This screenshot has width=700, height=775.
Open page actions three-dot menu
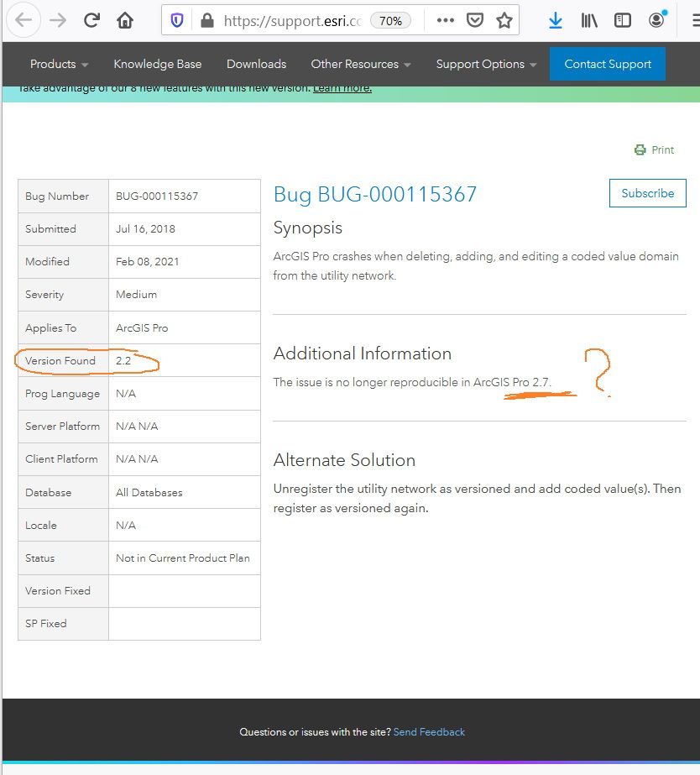[445, 20]
